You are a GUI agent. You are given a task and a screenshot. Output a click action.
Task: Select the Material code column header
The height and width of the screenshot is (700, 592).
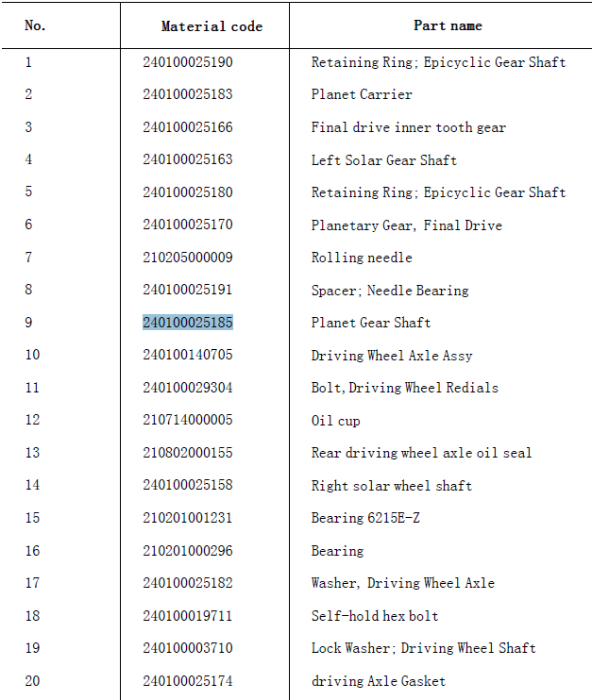(x=211, y=26)
